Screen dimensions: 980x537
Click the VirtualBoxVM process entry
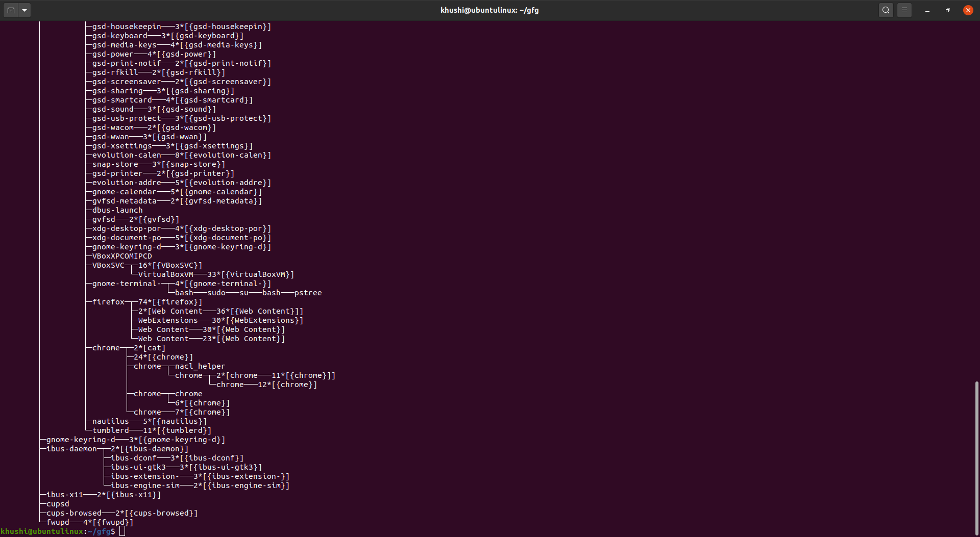click(166, 274)
